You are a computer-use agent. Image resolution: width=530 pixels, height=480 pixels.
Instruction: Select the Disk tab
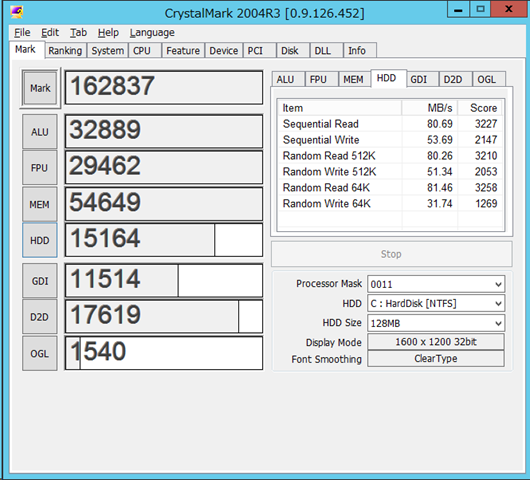pos(290,51)
